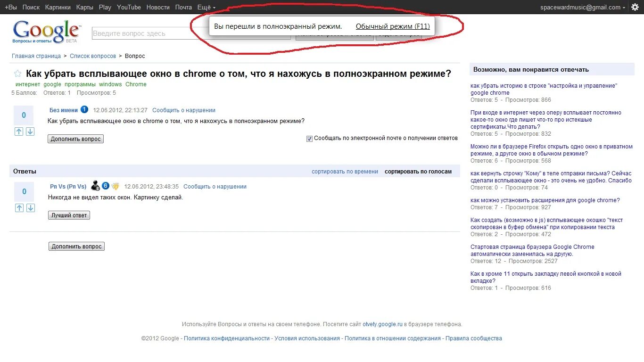This screenshot has height=362, width=644.
Task: Click the google tag
Action: (52, 84)
